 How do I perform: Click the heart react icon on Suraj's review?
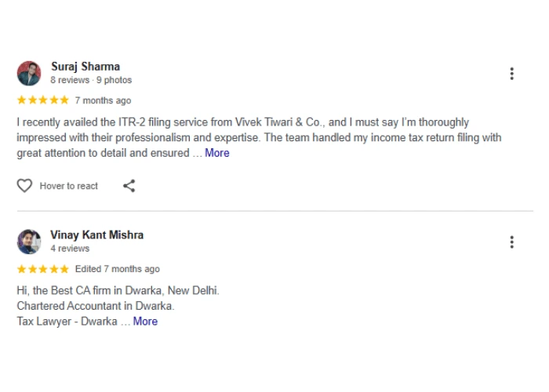(24, 186)
